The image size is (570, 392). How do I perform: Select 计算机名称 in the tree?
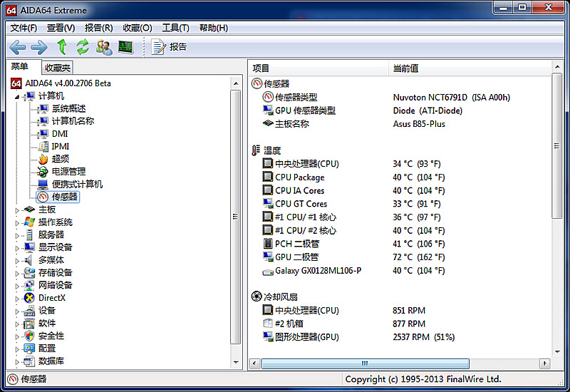(73, 121)
